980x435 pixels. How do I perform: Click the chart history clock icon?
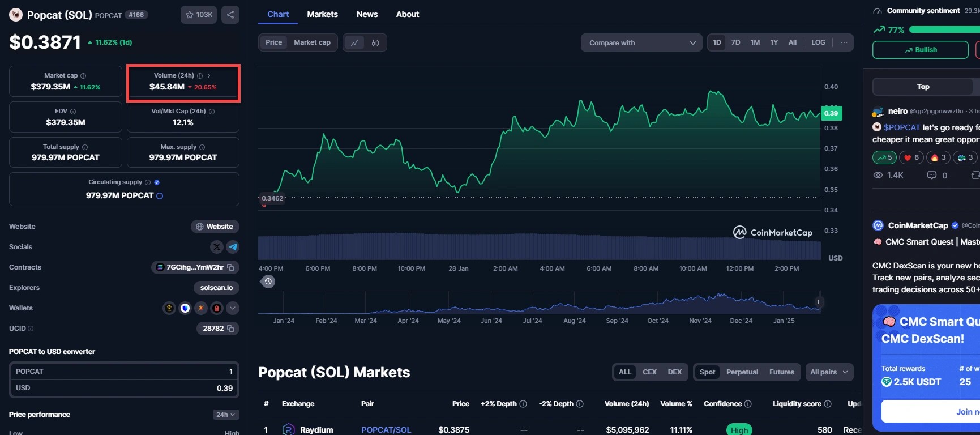click(x=268, y=282)
